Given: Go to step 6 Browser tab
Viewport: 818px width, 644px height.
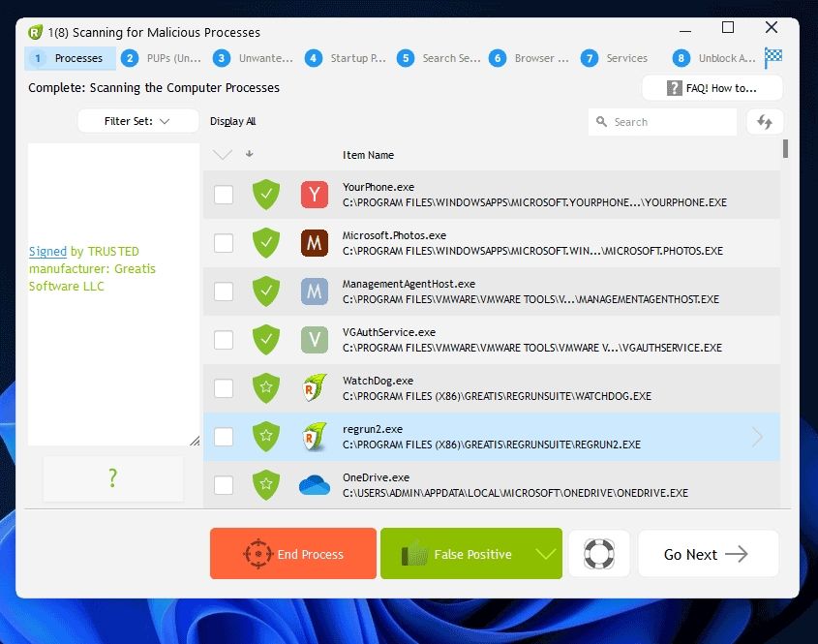Looking at the screenshot, I should 529,58.
